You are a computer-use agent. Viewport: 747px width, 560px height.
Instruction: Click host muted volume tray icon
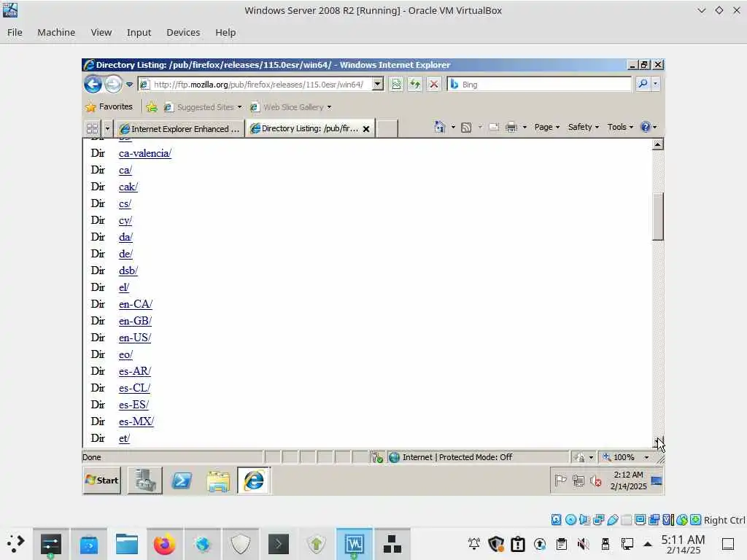tap(583, 543)
